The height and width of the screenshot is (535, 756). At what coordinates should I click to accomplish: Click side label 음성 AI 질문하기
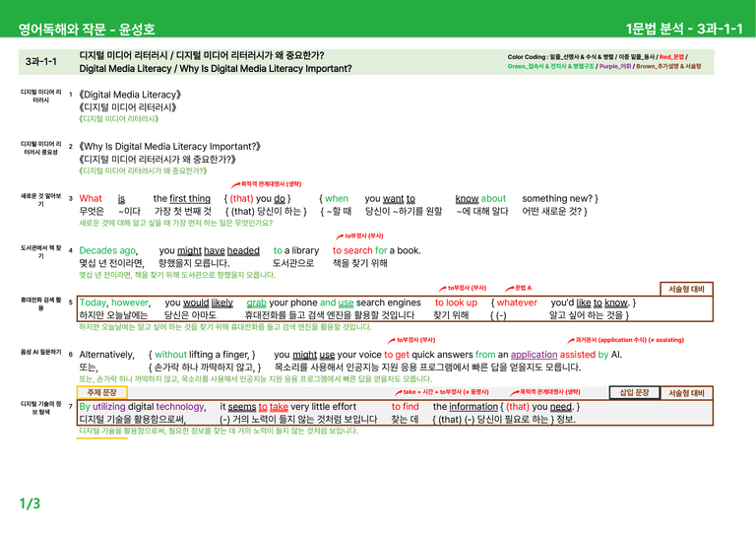[x=41, y=352]
